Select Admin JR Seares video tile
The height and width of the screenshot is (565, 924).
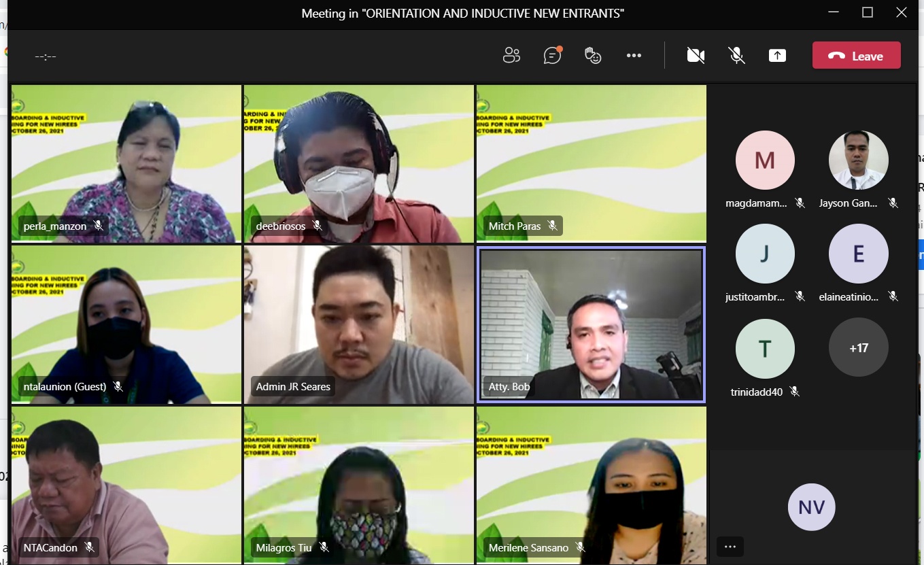pos(359,324)
